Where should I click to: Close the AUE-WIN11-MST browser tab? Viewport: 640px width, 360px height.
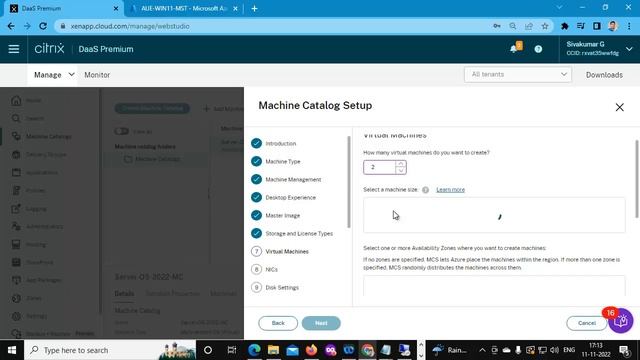pyautogui.click(x=236, y=8)
